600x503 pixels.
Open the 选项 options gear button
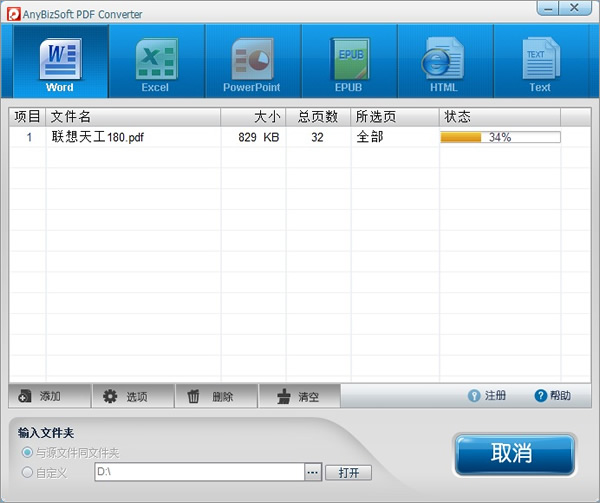click(133, 396)
